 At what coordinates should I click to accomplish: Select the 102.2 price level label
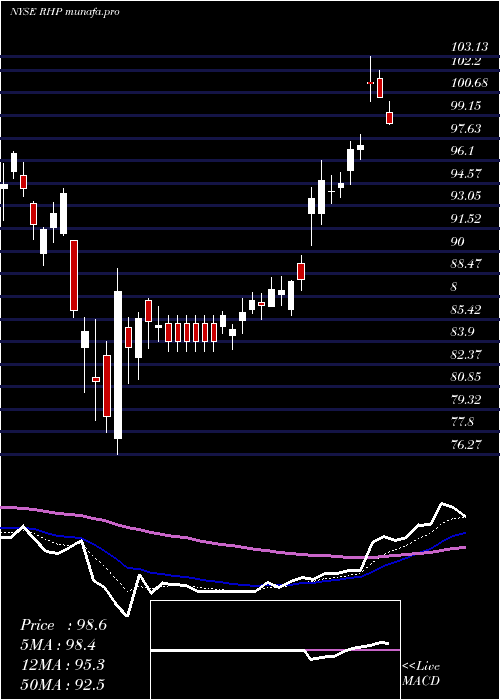click(x=467, y=61)
